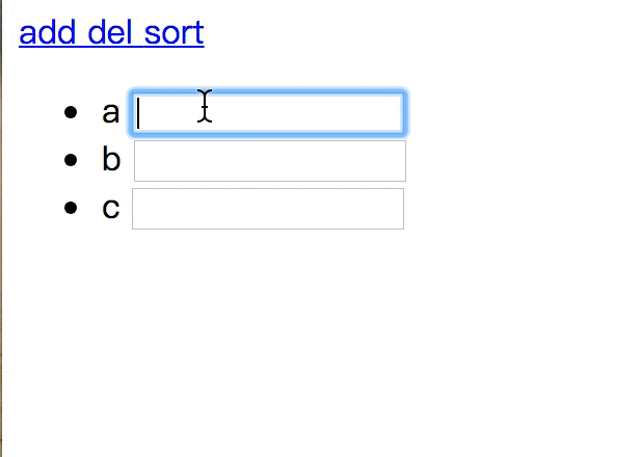Select the input box for item "c"
Image resolution: width=640 pixels, height=457 pixels.
tap(268, 209)
